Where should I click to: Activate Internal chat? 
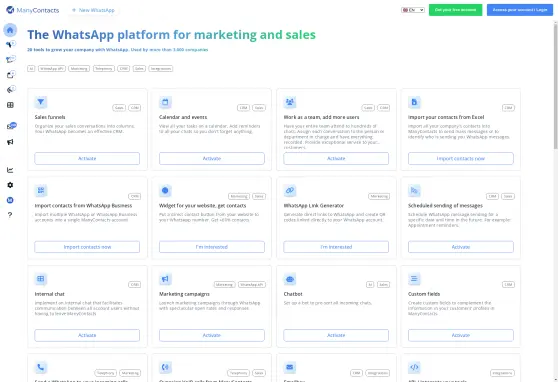click(87, 335)
